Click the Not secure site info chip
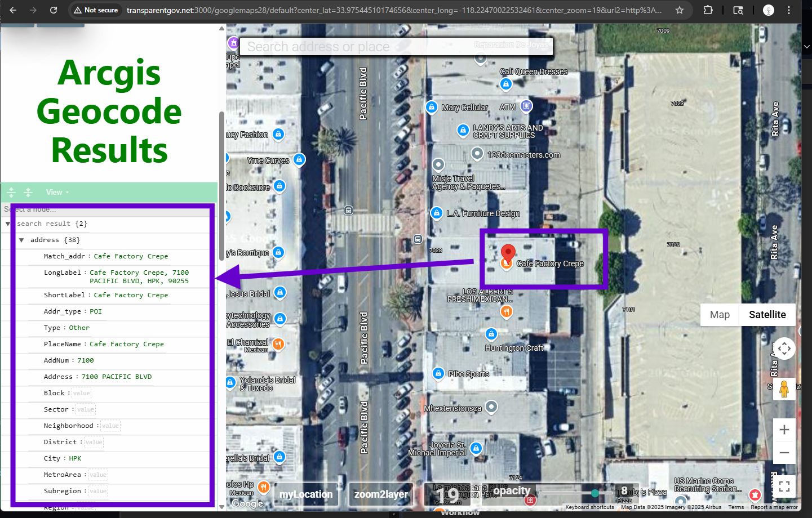 pos(96,10)
